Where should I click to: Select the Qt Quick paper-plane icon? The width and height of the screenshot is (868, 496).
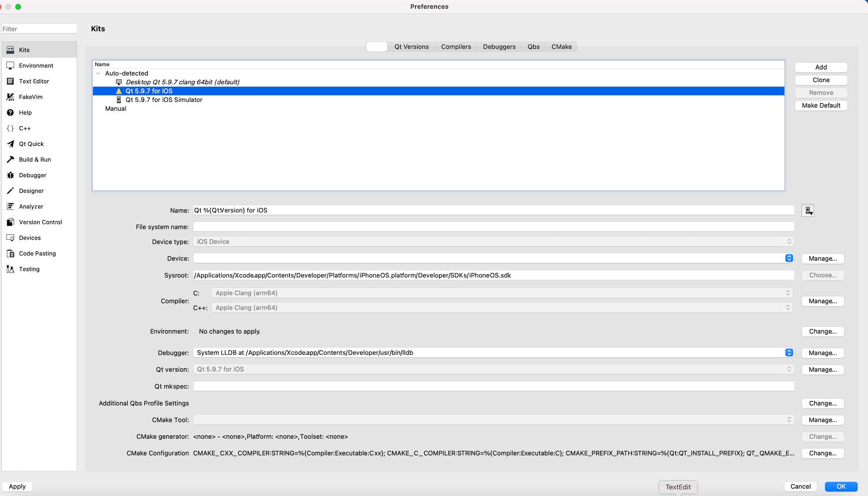tap(10, 144)
